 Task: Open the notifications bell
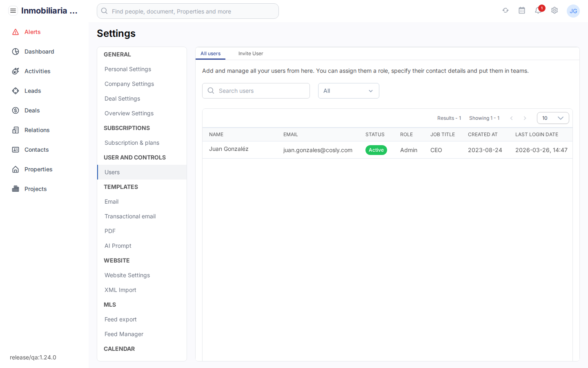pos(538,11)
